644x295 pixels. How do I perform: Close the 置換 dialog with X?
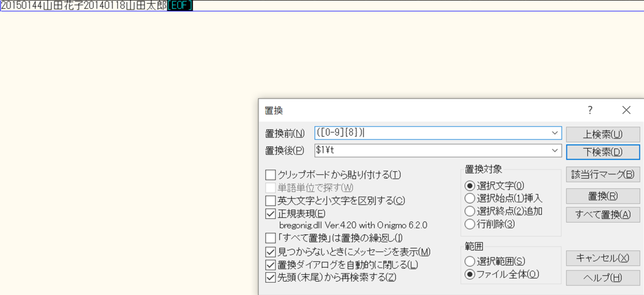[x=626, y=110]
